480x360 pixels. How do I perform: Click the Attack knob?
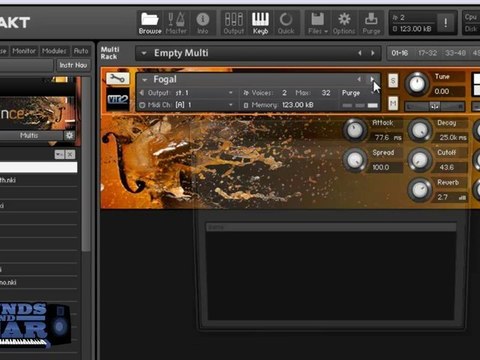point(355,130)
